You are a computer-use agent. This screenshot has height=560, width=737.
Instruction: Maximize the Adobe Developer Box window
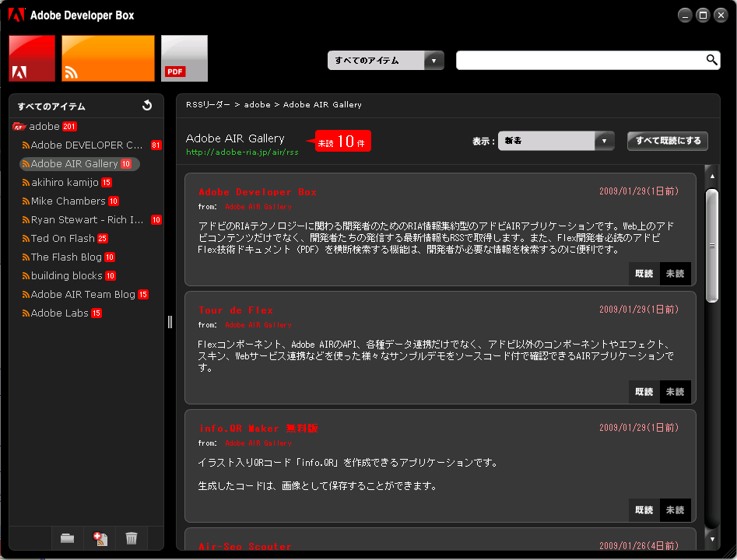pyautogui.click(x=703, y=16)
